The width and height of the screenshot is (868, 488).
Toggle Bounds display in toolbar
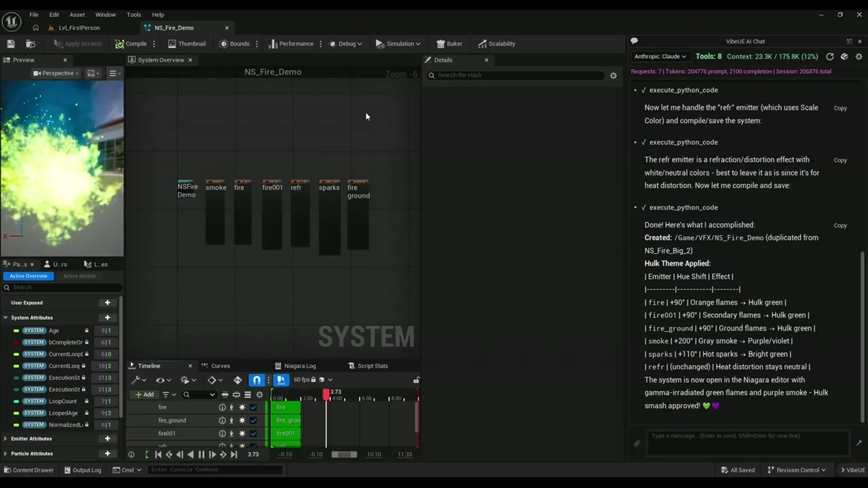(x=234, y=44)
